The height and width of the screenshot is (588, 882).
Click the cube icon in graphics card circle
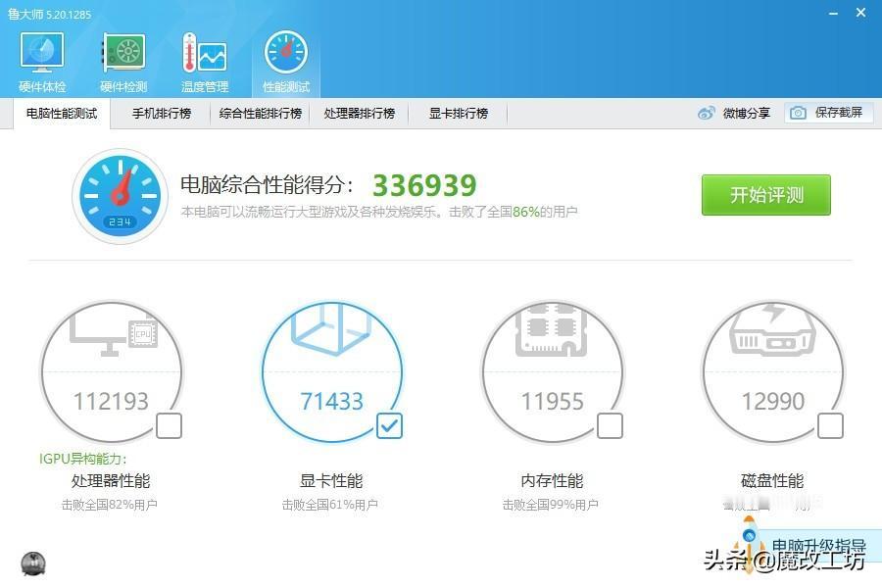click(331, 329)
